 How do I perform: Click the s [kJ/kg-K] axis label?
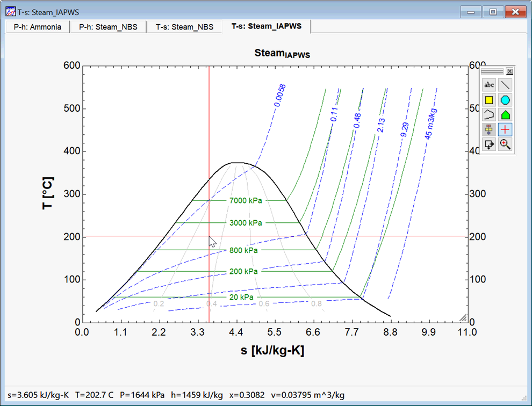(x=272, y=351)
